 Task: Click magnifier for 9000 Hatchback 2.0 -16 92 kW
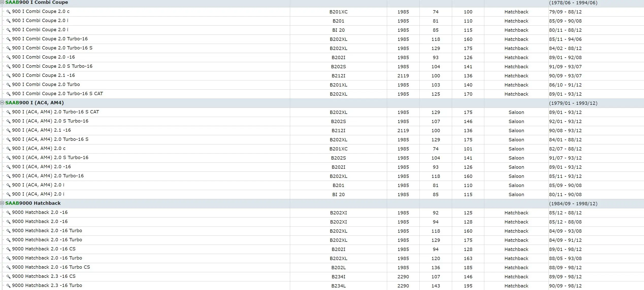point(8,213)
